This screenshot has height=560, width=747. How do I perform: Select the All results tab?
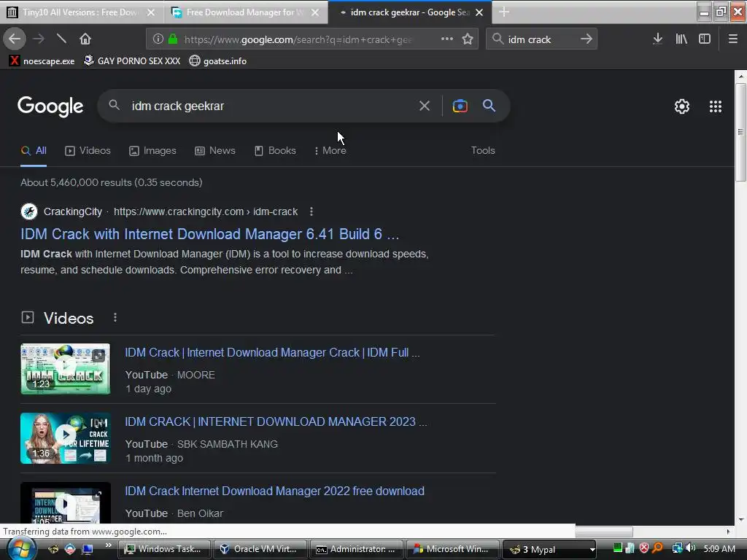34,150
